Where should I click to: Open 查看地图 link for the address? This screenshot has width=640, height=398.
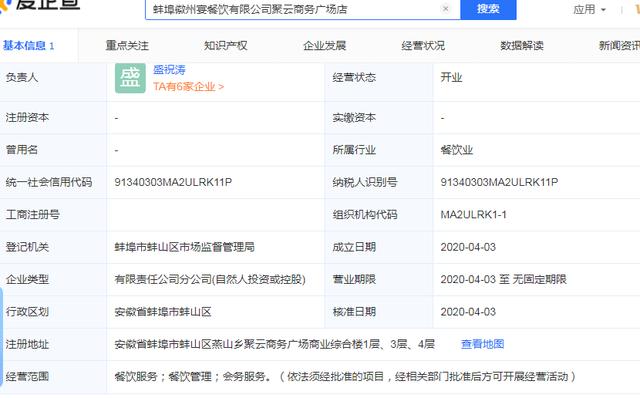[x=482, y=344]
